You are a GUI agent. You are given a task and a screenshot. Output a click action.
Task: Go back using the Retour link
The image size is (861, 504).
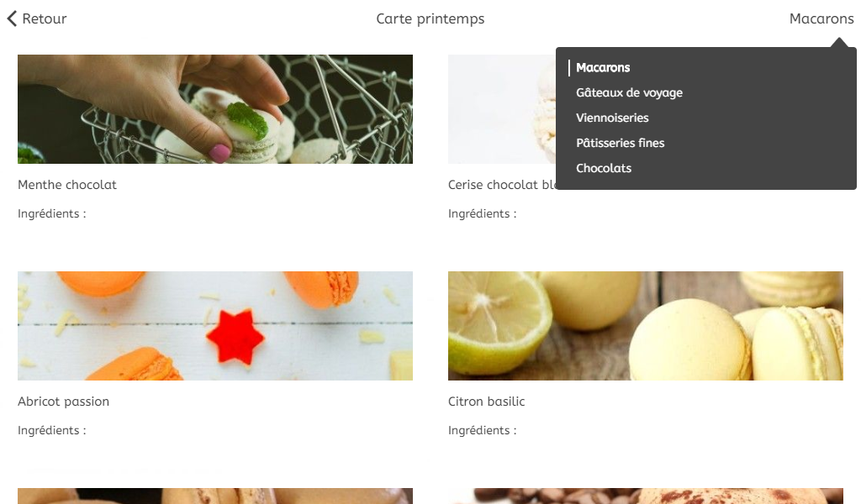coord(37,18)
